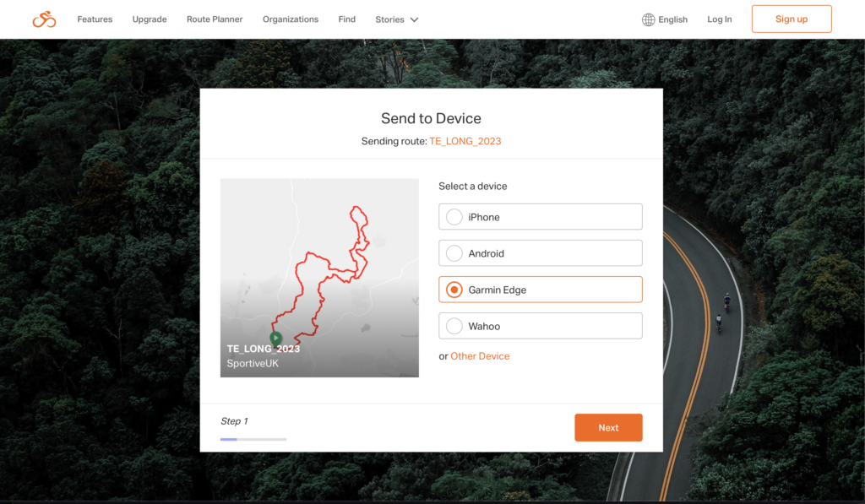Click the Step 1 text label
Viewport: 865px width, 504px height.
(235, 421)
